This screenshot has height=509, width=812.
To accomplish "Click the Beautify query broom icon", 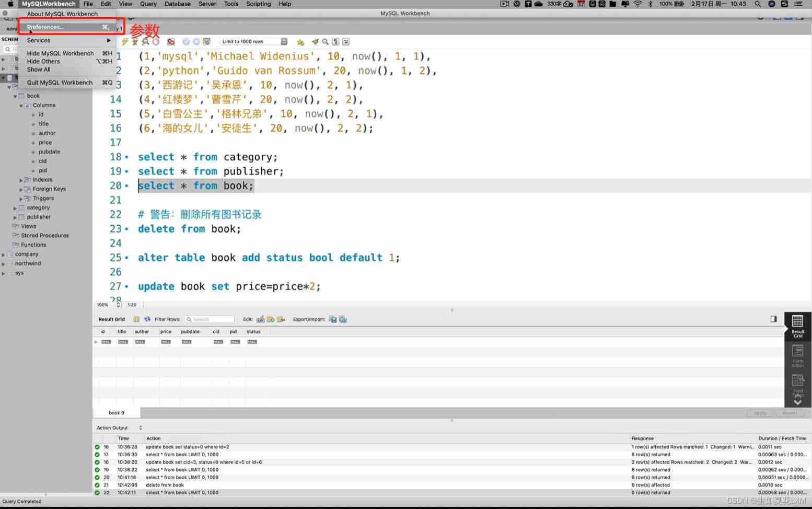I will (315, 42).
